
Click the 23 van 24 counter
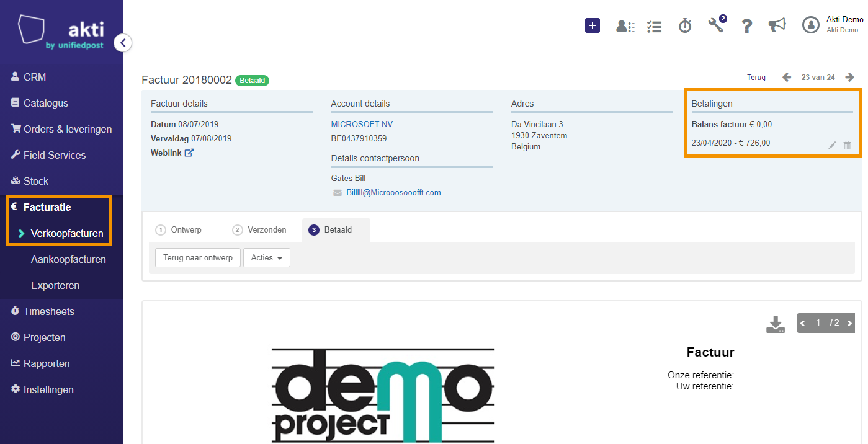click(818, 78)
